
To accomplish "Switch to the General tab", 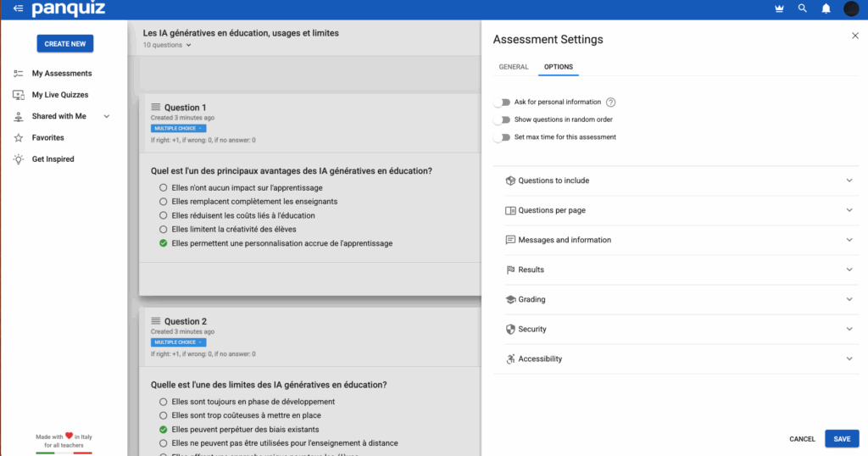I will coord(514,67).
